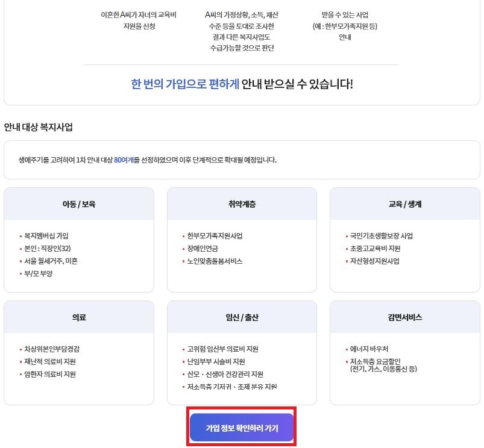Screen dimensions: 484x448
Task: Click the 고위험 임산부 의료비 지원 item
Action: [x=222, y=349]
